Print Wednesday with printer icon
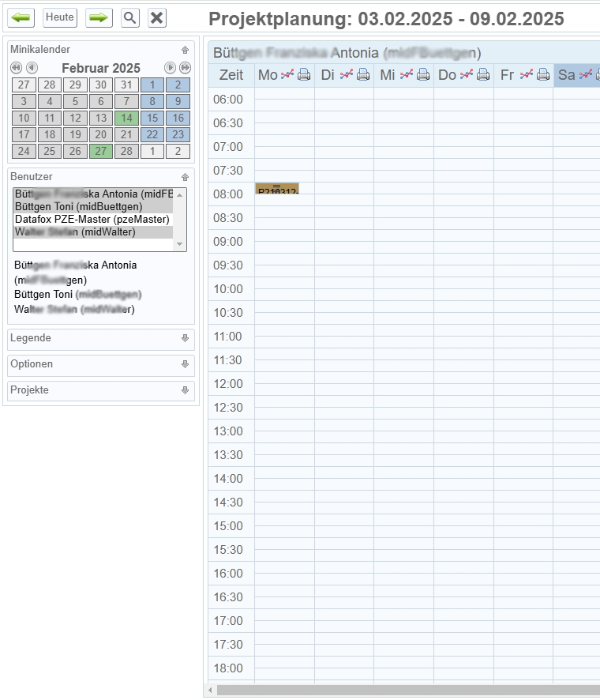600x700 pixels. [x=423, y=74]
